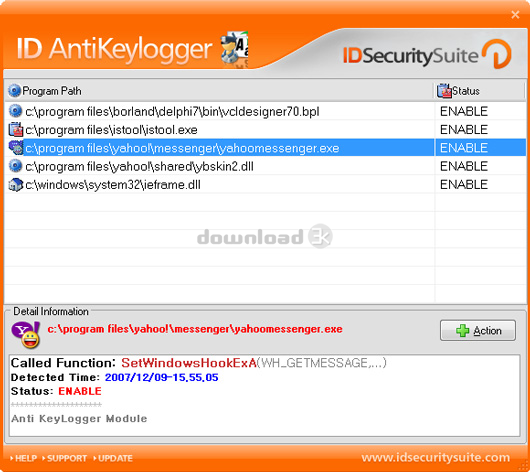Click ENABLE status of vcldesigner70.bpl
530x472 pixels.
tap(464, 111)
